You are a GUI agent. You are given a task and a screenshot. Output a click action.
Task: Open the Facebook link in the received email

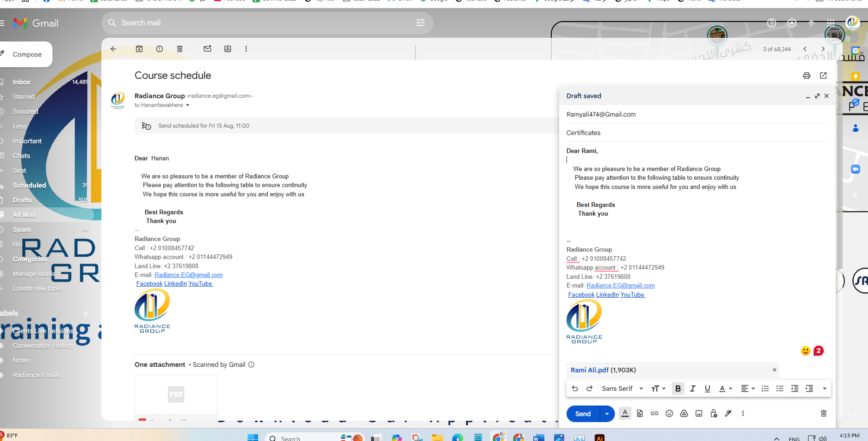tap(149, 284)
